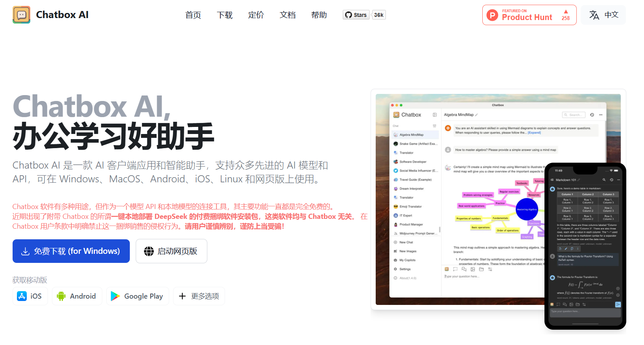Click My Copilots in screenshot sidebar
The height and width of the screenshot is (345, 644).
tap(407, 260)
